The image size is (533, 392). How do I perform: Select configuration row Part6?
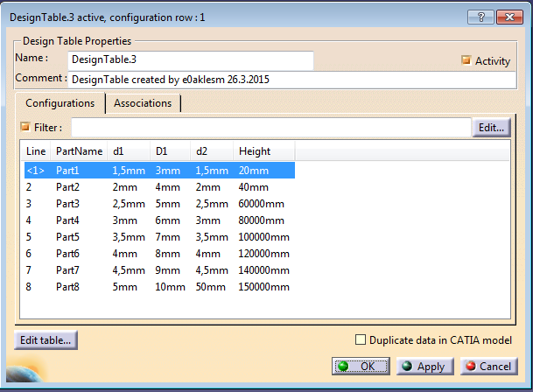(159, 254)
